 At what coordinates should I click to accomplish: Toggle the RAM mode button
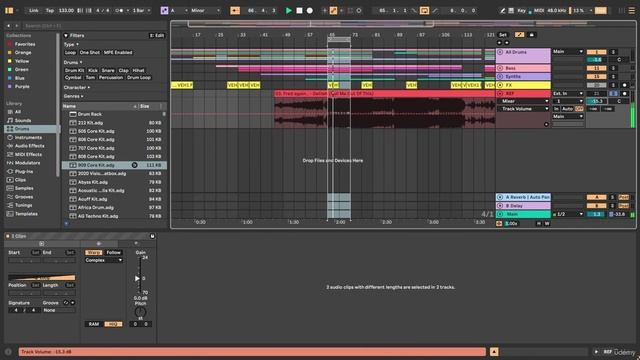pyautogui.click(x=94, y=324)
